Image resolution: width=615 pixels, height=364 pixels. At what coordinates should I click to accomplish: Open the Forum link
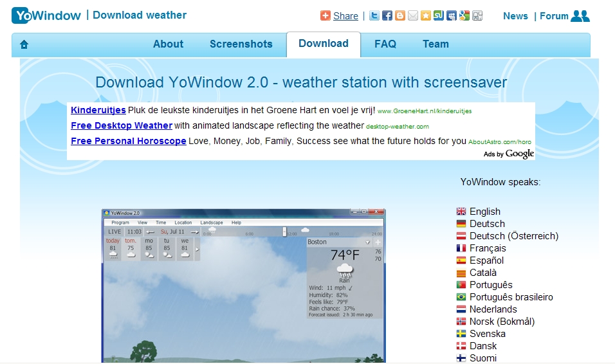point(554,16)
